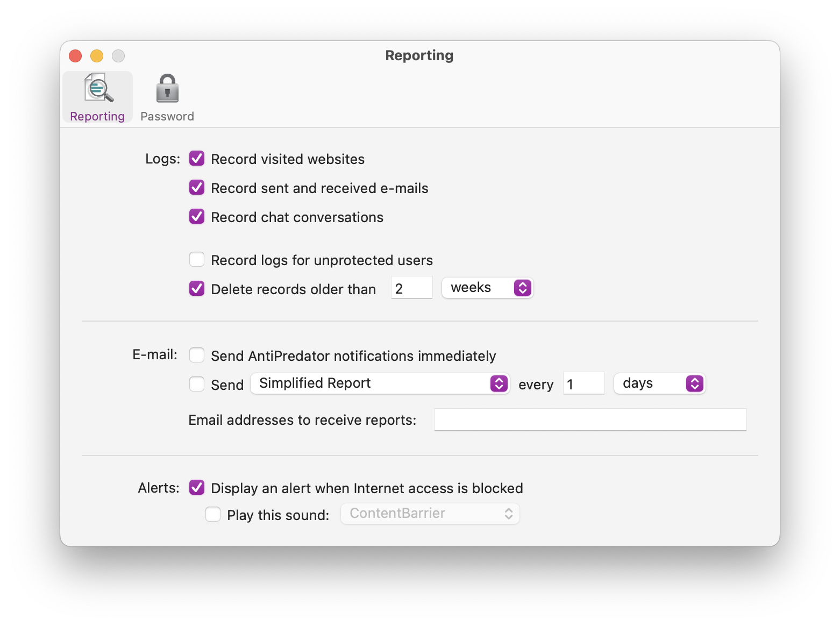Expand the ContentBarrier sound dropdown
Viewport: 840px width, 626px height.
430,514
